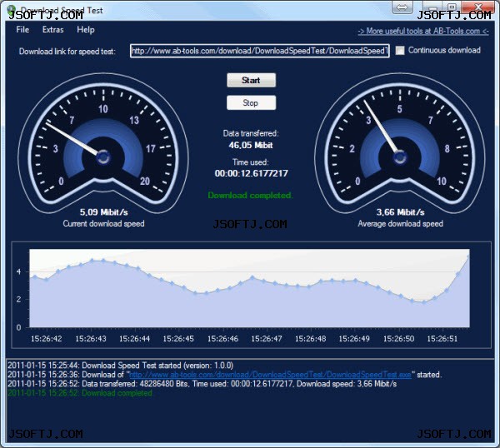Click the log line with 48286480 Bits transferred
500x448 pixels.
[x=202, y=384]
